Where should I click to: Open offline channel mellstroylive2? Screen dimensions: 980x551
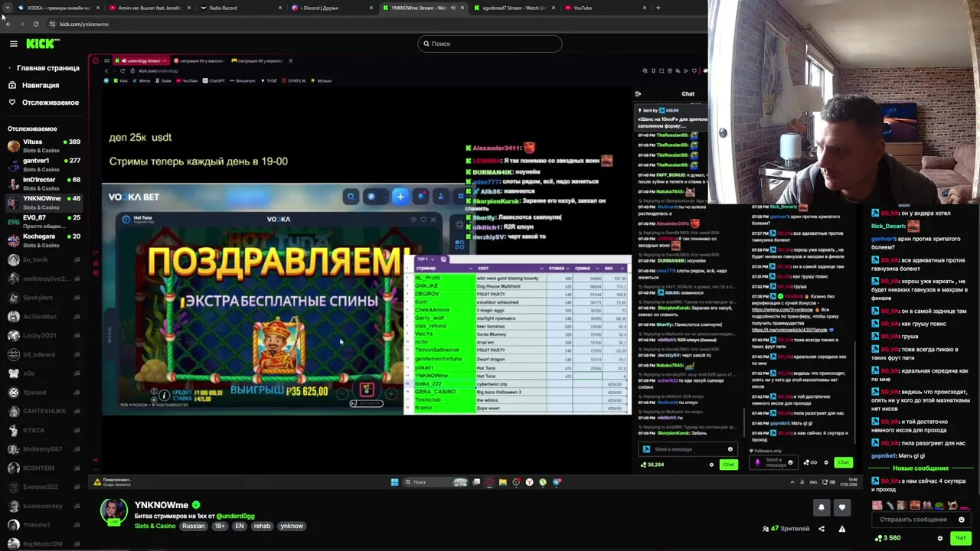click(43, 279)
